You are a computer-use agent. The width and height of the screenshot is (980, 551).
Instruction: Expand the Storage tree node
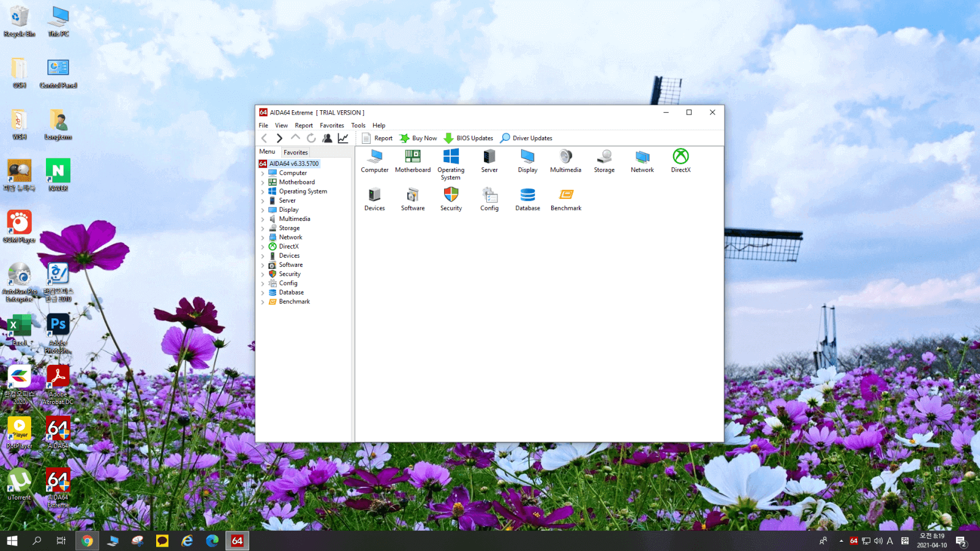[x=263, y=228]
